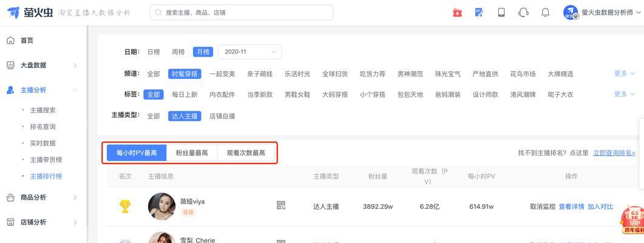Viewport: 644px width, 243px height.
Task: Select 一起变美 channel
Action: (x=222, y=74)
